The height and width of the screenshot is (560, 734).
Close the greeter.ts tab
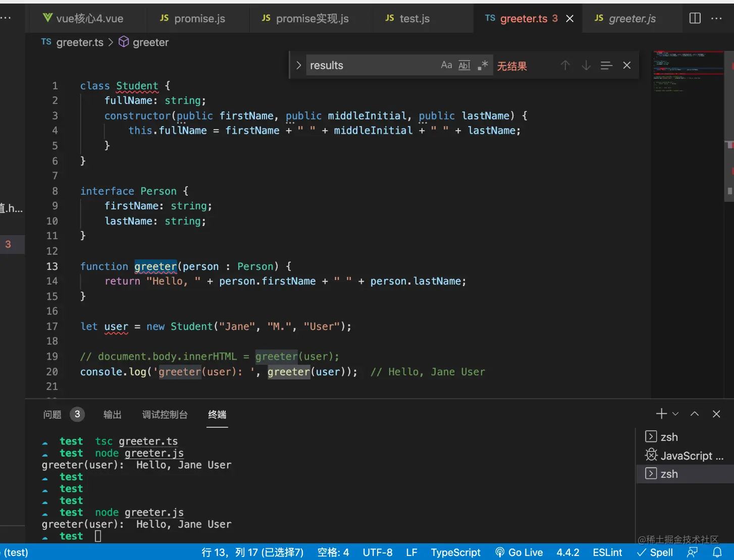coord(570,19)
